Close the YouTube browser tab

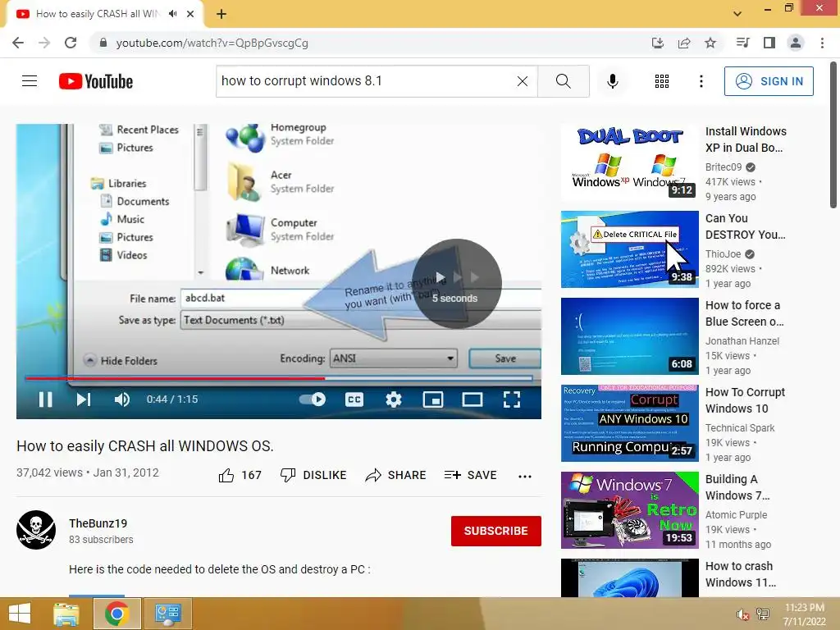[x=190, y=14]
